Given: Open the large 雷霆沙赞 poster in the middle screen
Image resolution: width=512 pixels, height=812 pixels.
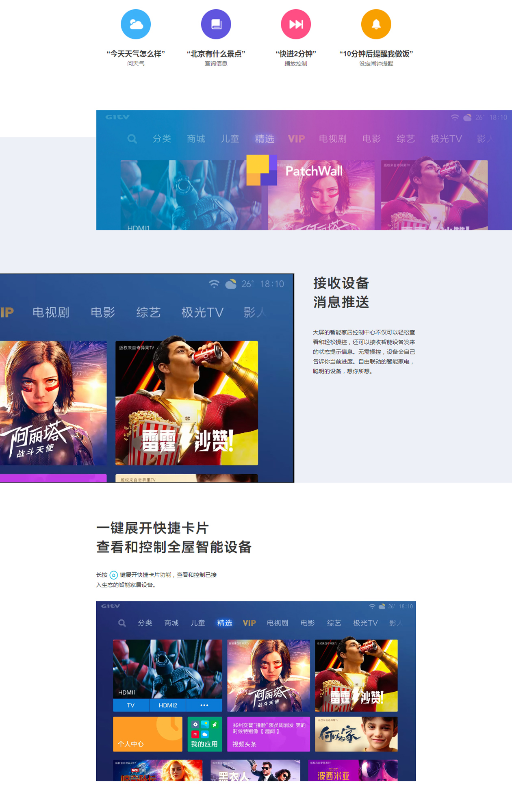Looking at the screenshot, I should (x=187, y=403).
